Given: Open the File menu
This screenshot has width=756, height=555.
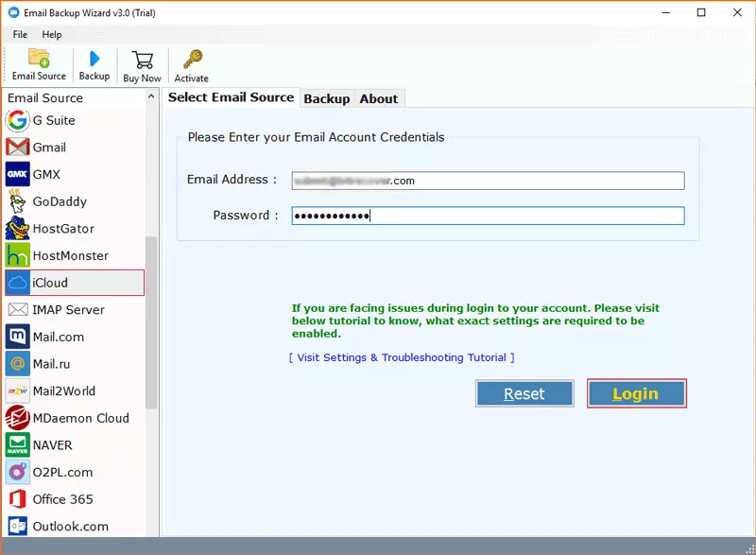Looking at the screenshot, I should click(20, 34).
